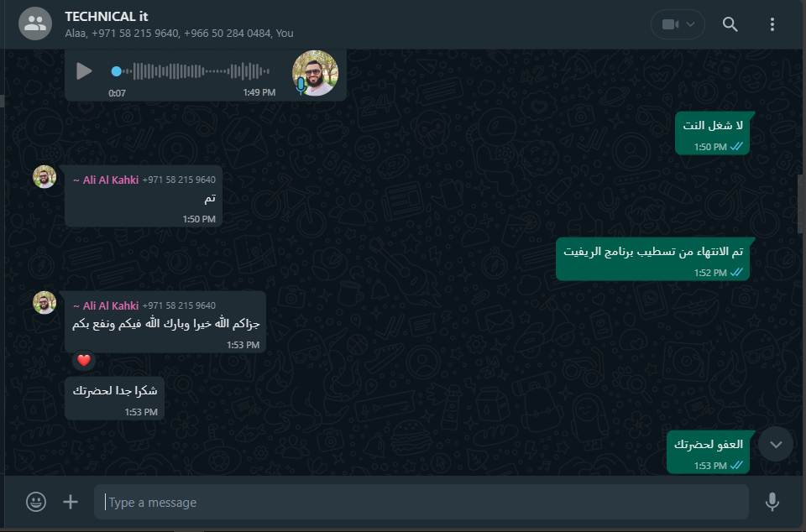The width and height of the screenshot is (806, 532).
Task: Start a video call with the camera icon
Action: pos(669,24)
